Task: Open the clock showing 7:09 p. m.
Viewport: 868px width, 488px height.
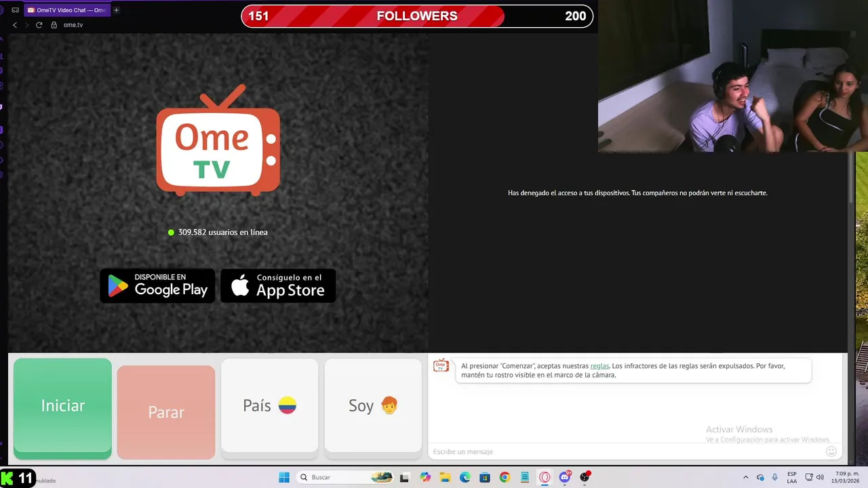Action: (x=846, y=477)
